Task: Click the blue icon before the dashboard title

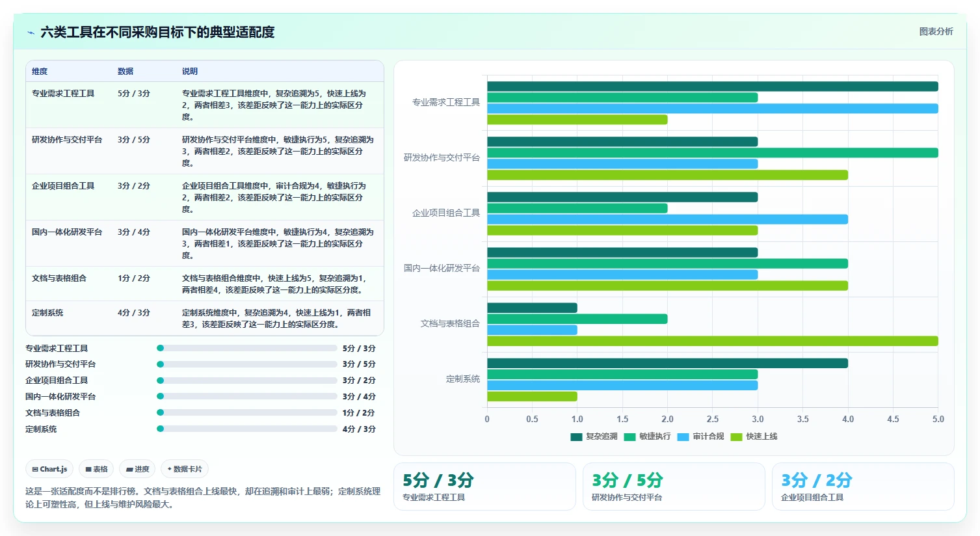Action: click(x=31, y=33)
